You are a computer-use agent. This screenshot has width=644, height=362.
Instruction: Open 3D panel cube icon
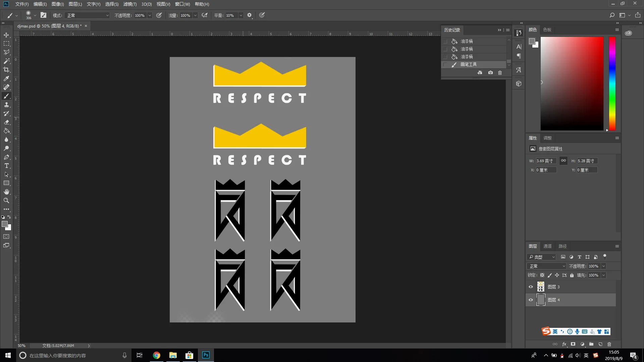click(x=519, y=84)
